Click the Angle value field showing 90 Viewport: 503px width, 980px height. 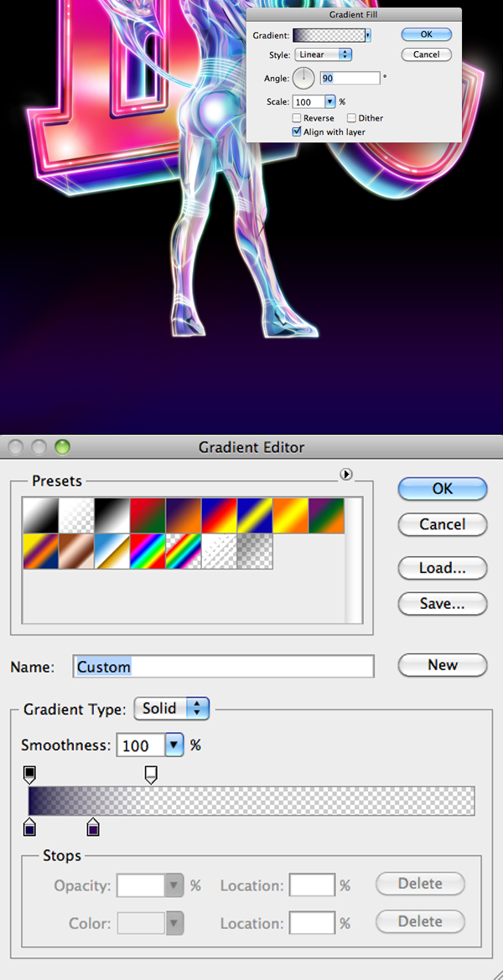pyautogui.click(x=350, y=78)
